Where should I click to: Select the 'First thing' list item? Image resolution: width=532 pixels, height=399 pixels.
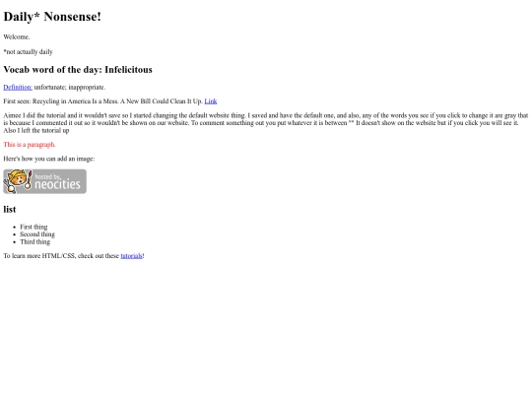[33, 227]
